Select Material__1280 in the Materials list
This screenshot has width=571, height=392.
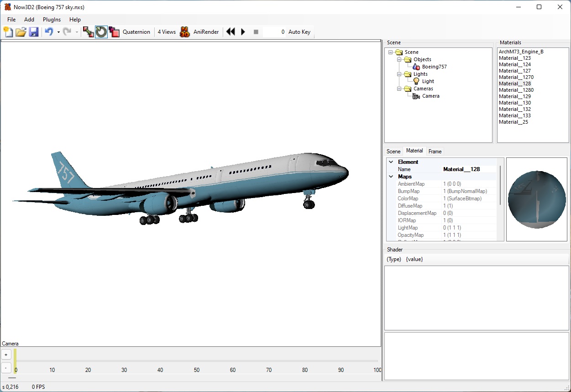[516, 90]
